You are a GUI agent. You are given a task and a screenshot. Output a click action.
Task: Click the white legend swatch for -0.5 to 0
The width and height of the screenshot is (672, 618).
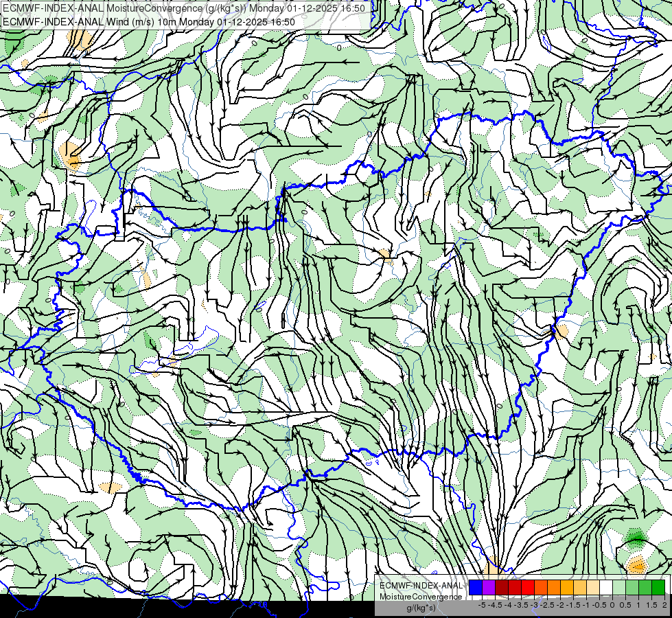point(606,587)
